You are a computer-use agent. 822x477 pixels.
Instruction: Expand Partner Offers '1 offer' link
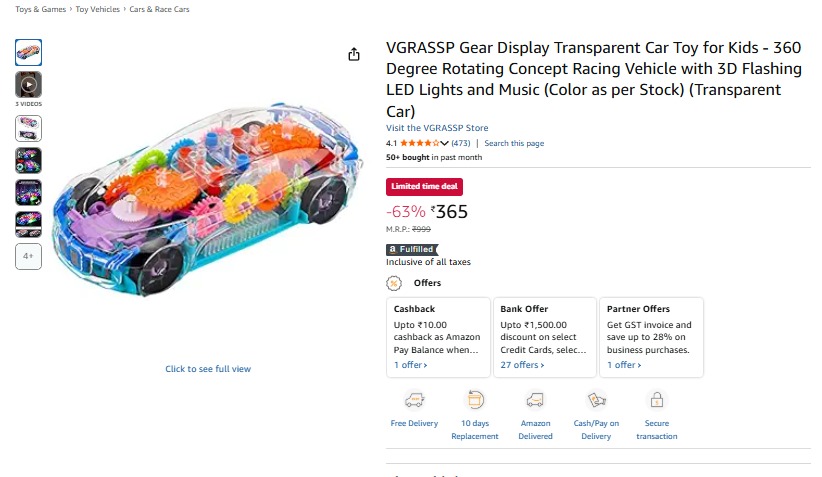click(624, 365)
